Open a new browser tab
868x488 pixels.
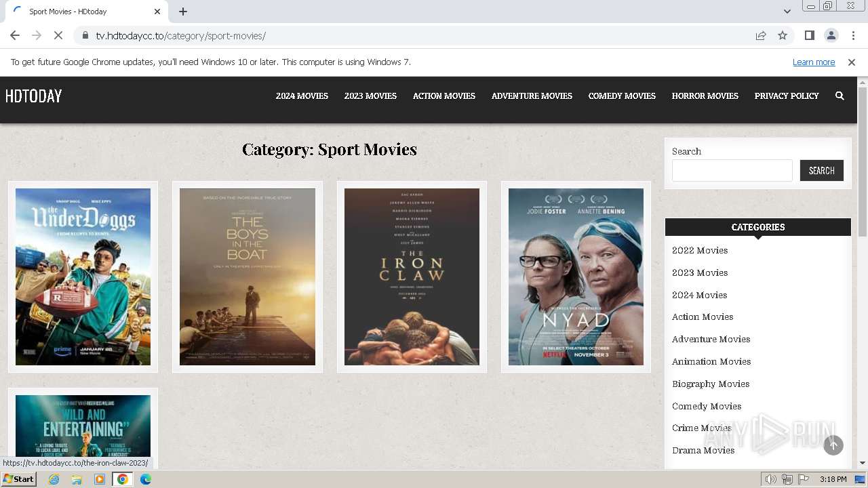[x=183, y=12]
